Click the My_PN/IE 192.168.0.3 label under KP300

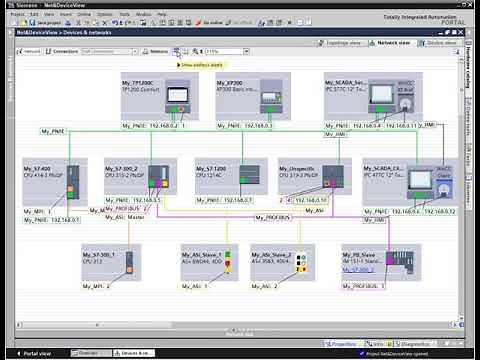tap(245, 126)
